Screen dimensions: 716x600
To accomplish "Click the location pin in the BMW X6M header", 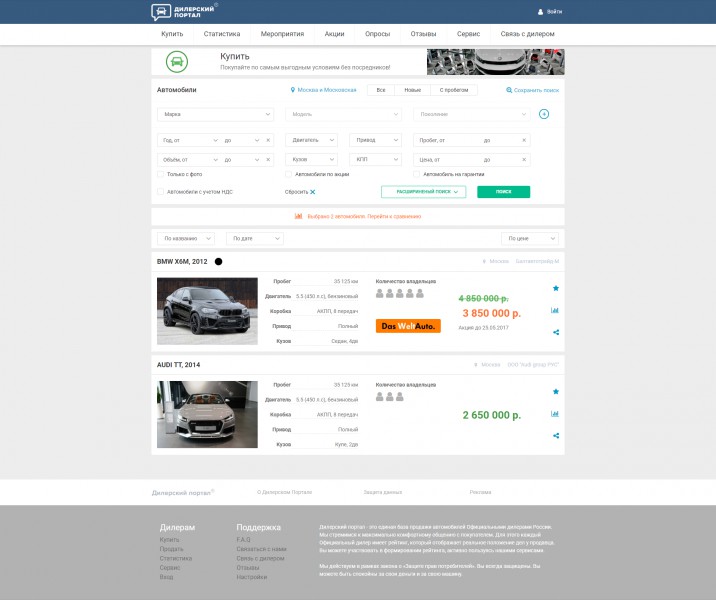I will [x=484, y=261].
